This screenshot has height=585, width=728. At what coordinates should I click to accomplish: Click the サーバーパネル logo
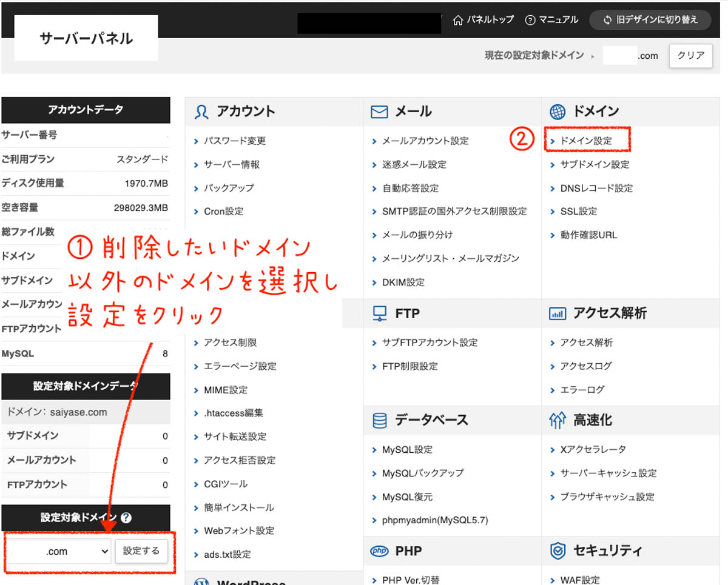(x=86, y=38)
